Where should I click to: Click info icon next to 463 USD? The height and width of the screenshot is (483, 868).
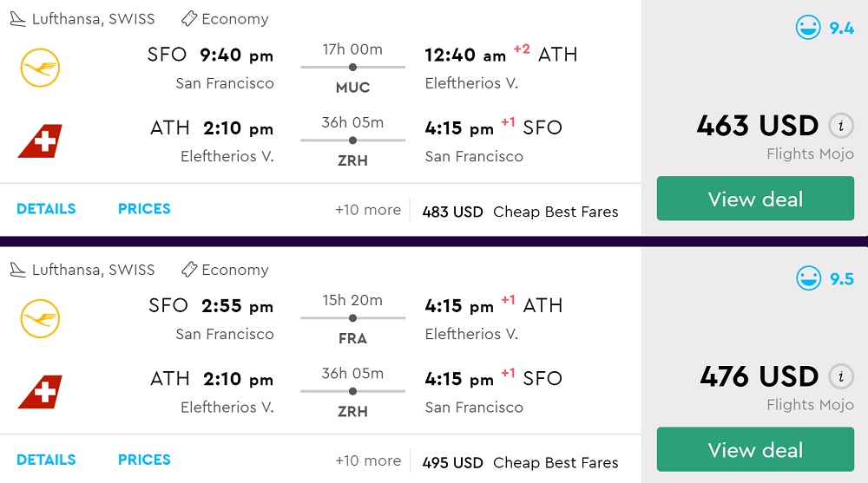tap(840, 126)
